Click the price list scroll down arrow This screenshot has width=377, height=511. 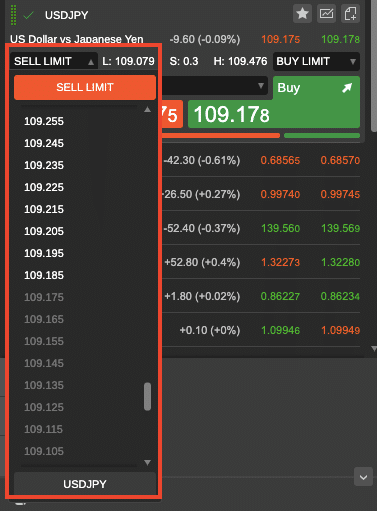[x=147, y=463]
